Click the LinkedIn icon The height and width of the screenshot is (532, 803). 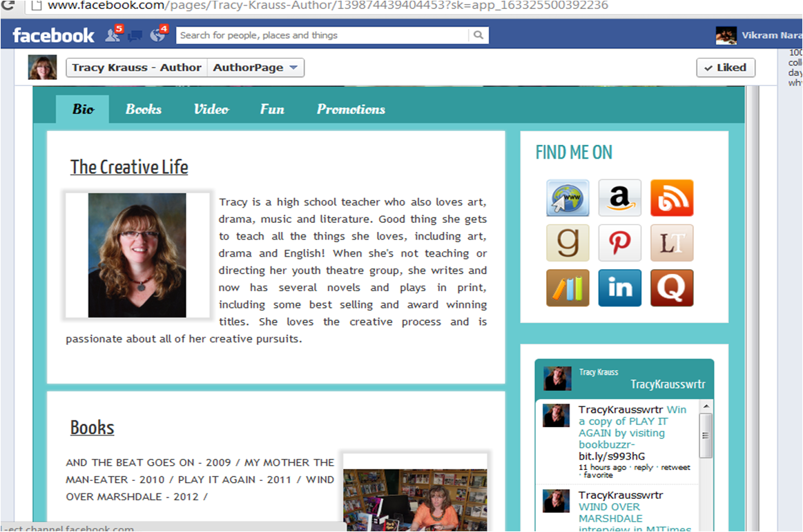[x=619, y=288]
